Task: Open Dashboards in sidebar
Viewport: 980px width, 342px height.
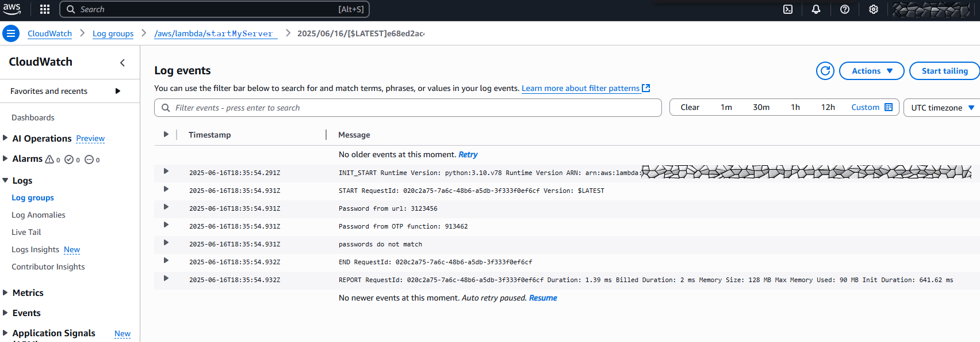Action: pyautogui.click(x=33, y=117)
